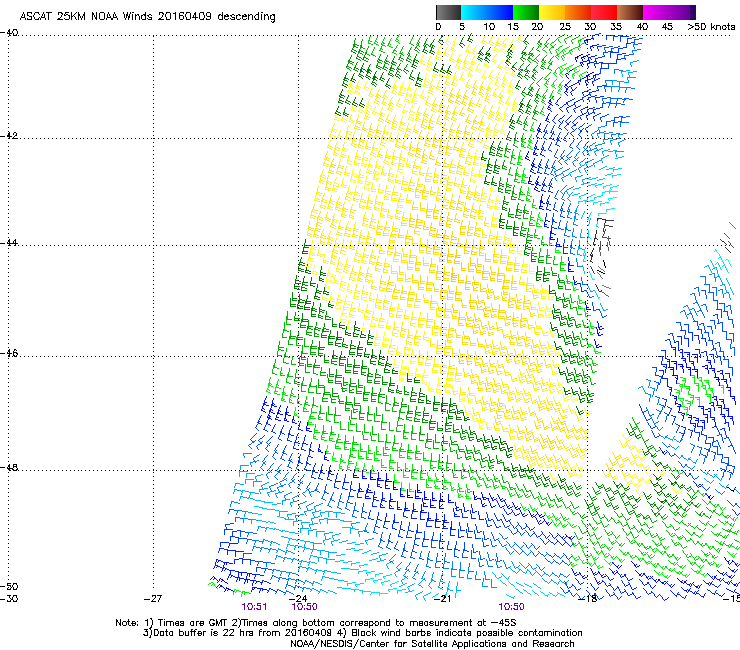This screenshot has width=740, height=650.
Task: Click the purple '10:51' swath time label
Action: pyautogui.click(x=254, y=607)
